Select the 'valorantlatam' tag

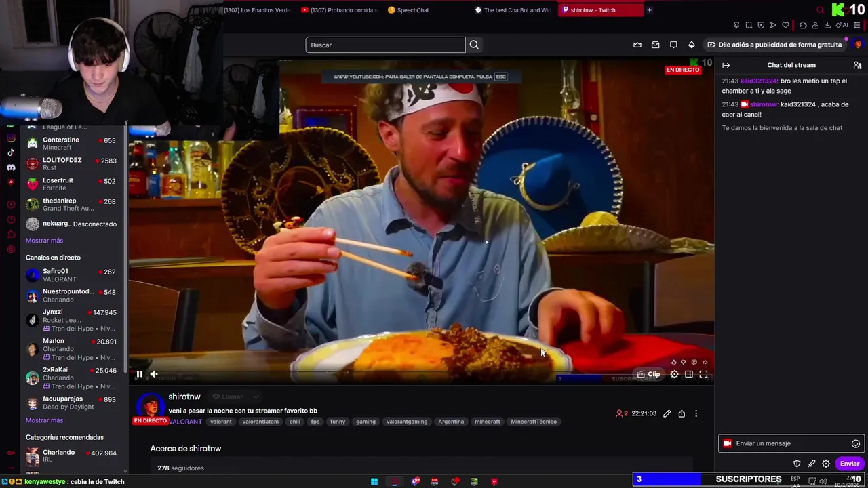pos(260,422)
